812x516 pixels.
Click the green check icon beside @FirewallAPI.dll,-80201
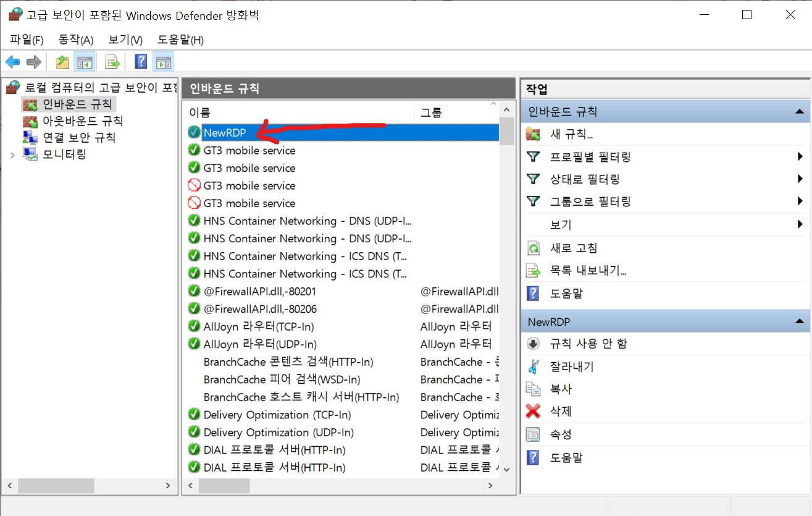(195, 291)
